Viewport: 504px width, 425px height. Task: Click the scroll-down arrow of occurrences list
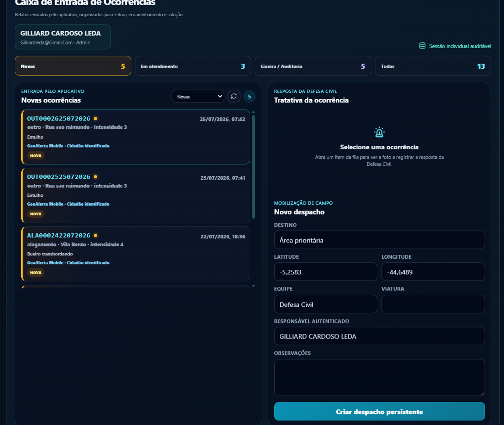253,285
